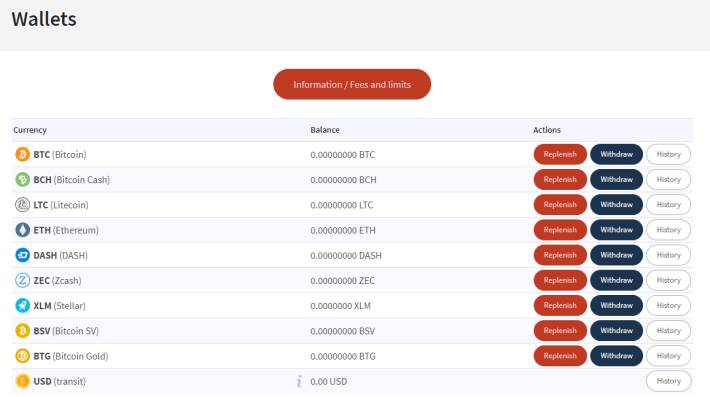The image size is (710, 397).
Task: Click the 'ETH (Ethereum)' currency name
Action: click(66, 230)
